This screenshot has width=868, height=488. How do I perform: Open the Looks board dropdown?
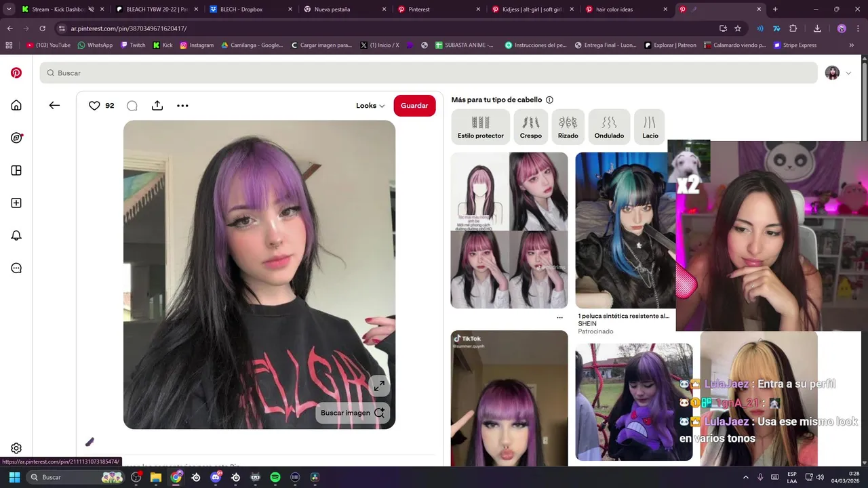[370, 106]
